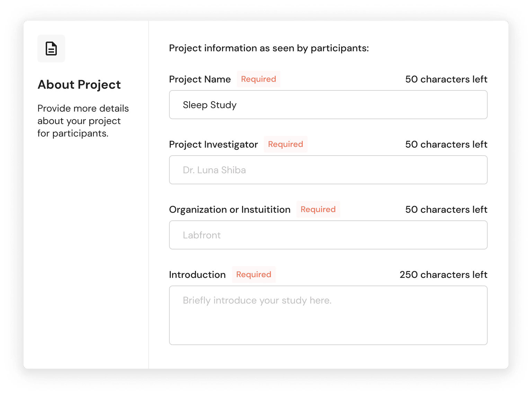The width and height of the screenshot is (532, 395).
Task: Click the Introduction label
Action: coord(197,275)
